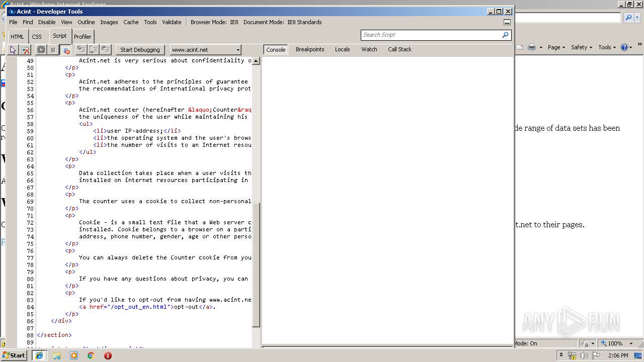
Task: Click the volume speaker tray icon
Action: click(584, 355)
